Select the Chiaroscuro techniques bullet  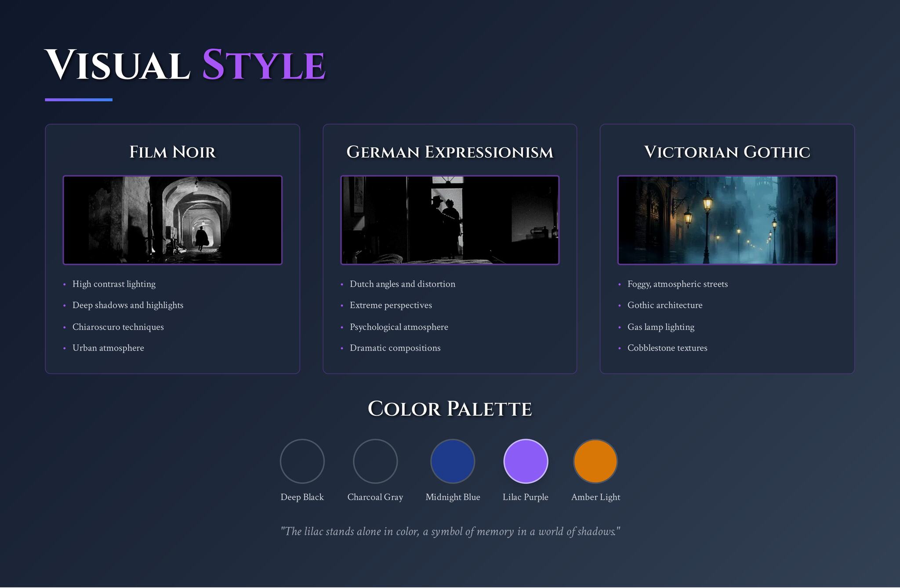[x=118, y=327]
